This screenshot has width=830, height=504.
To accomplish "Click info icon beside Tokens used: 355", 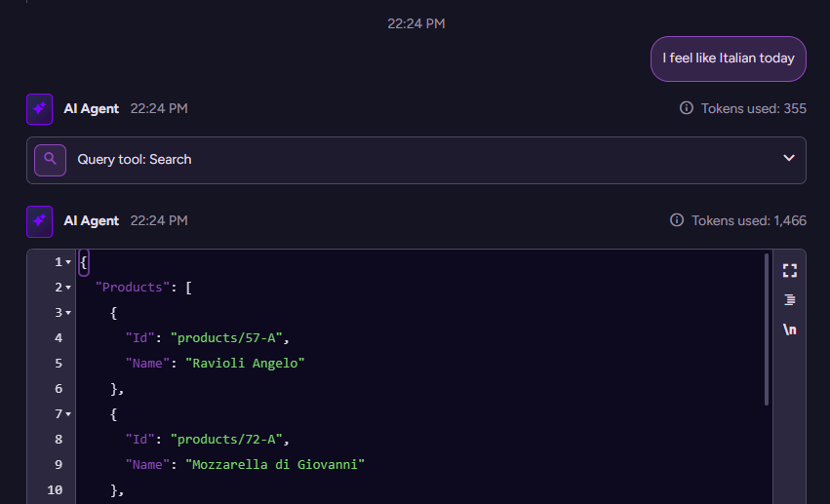I will (x=687, y=108).
